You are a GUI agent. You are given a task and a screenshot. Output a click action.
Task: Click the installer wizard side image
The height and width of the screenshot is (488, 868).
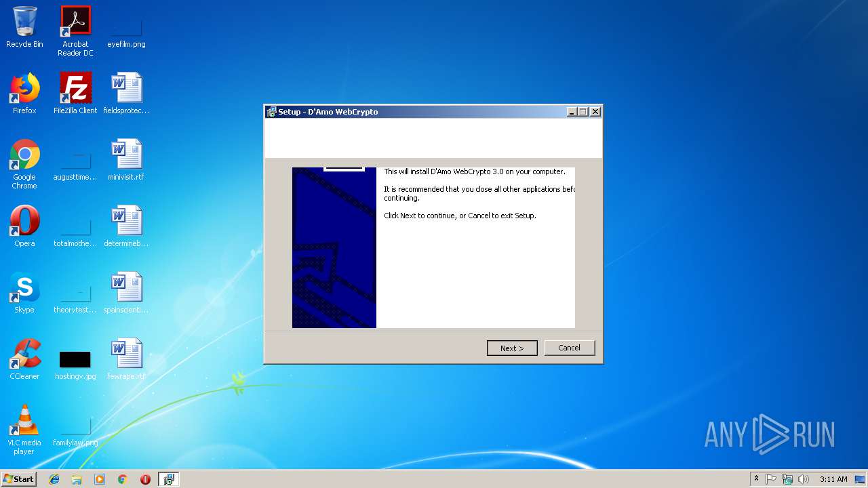tap(334, 247)
